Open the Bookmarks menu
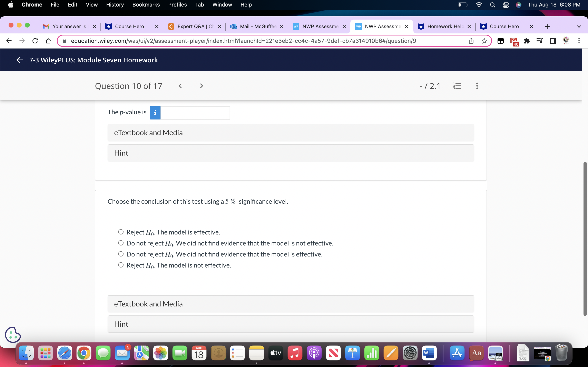588x367 pixels. click(x=146, y=5)
